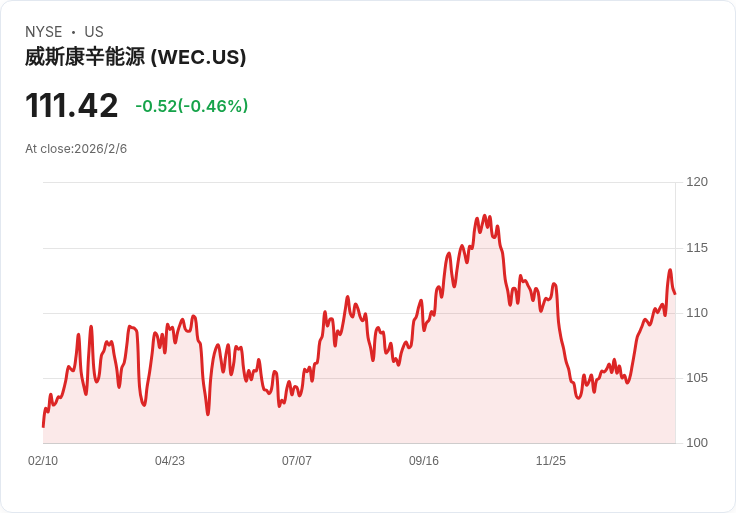Image resolution: width=736 pixels, height=513 pixels.
Task: Click the first data point at the chart's left end
Action: [x=43, y=427]
